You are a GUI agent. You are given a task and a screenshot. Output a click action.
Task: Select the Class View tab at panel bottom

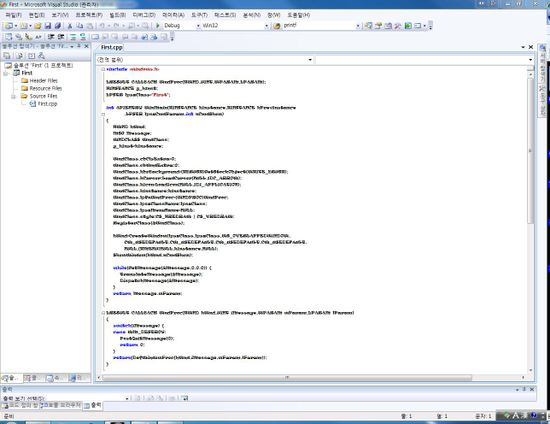34,378
